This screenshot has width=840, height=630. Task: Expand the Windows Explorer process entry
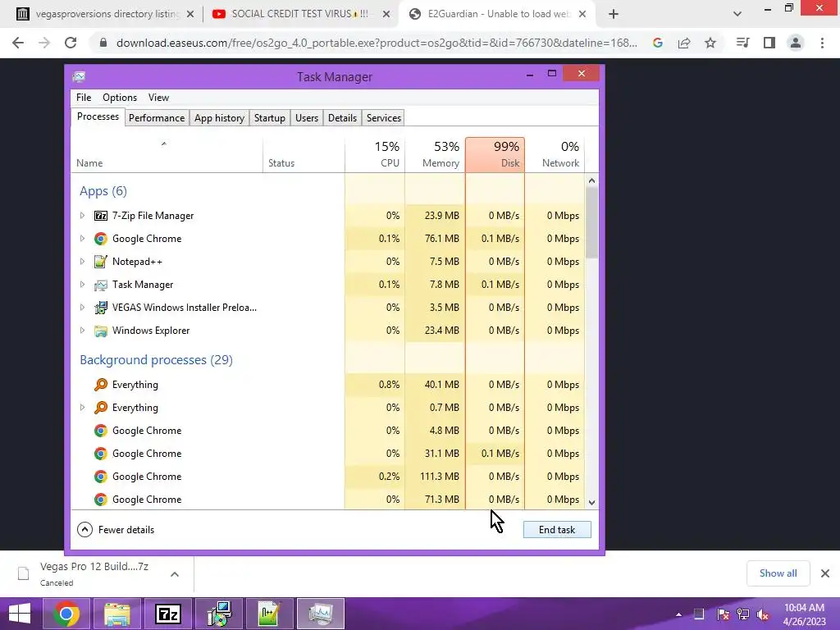click(x=82, y=331)
